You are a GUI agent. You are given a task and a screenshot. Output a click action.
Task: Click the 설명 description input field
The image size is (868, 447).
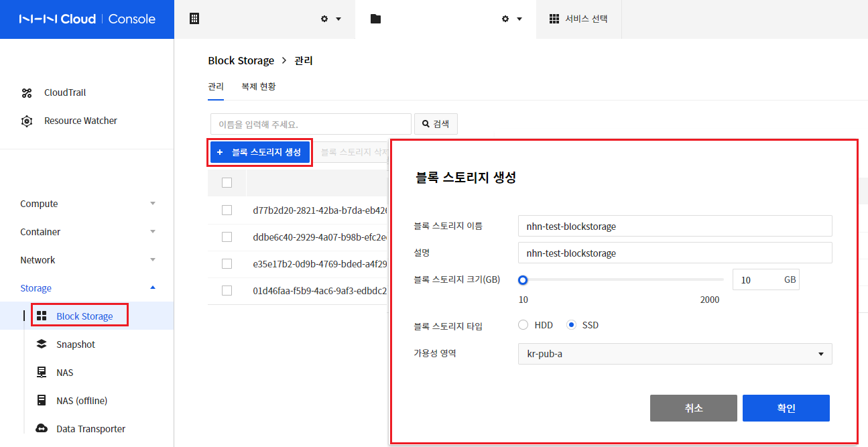(675, 253)
